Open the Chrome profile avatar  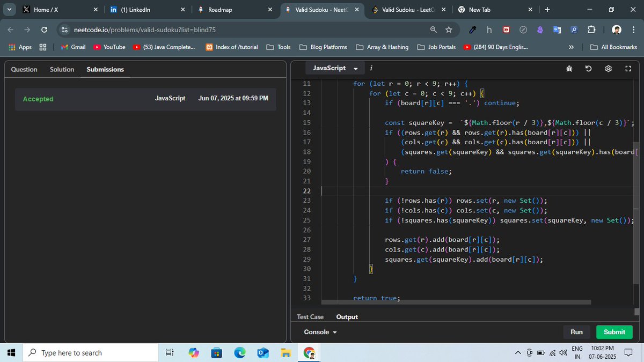point(617,30)
